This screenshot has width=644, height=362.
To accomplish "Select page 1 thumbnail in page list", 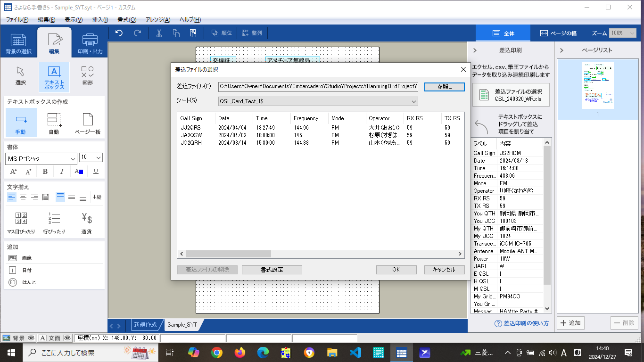I will [x=597, y=90].
